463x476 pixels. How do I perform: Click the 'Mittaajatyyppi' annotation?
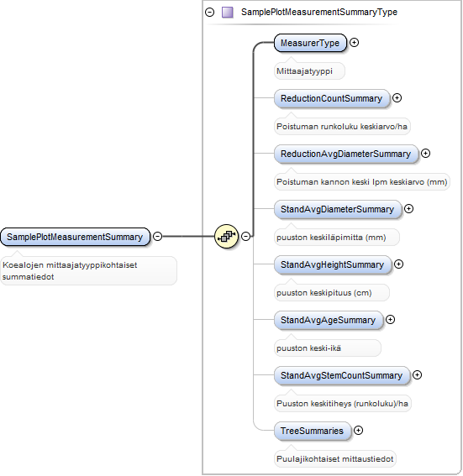(309, 71)
